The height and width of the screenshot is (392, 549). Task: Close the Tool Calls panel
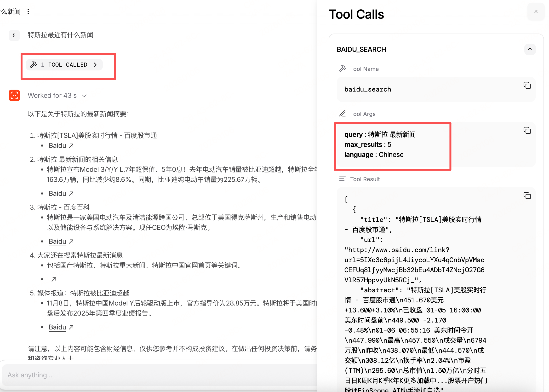(536, 12)
